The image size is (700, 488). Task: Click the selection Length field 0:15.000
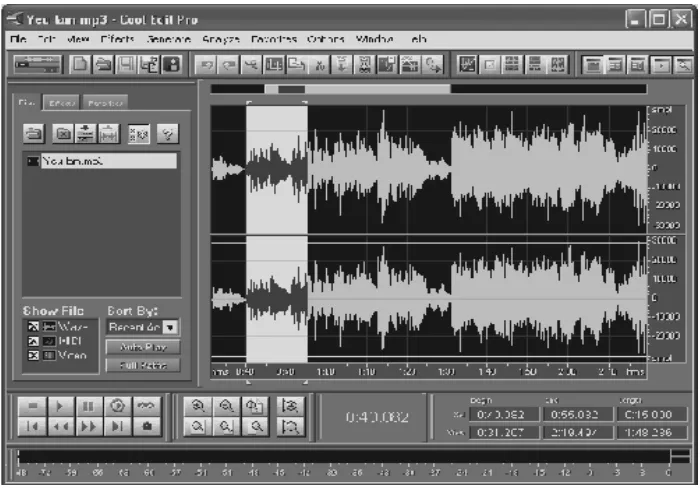point(650,415)
